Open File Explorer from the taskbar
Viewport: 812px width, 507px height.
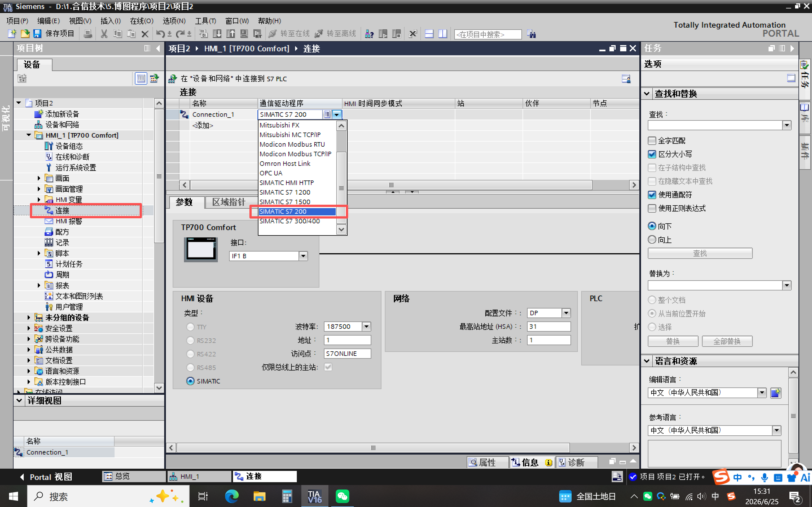click(259, 496)
